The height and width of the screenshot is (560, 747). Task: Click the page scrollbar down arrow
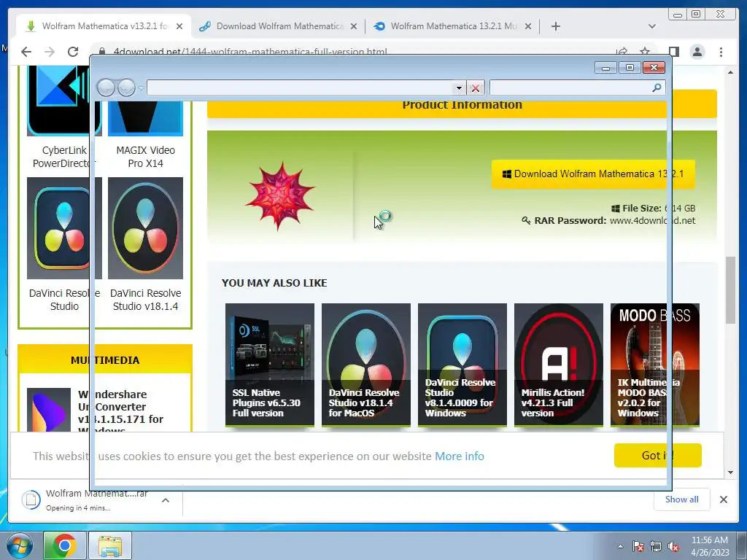coord(730,472)
